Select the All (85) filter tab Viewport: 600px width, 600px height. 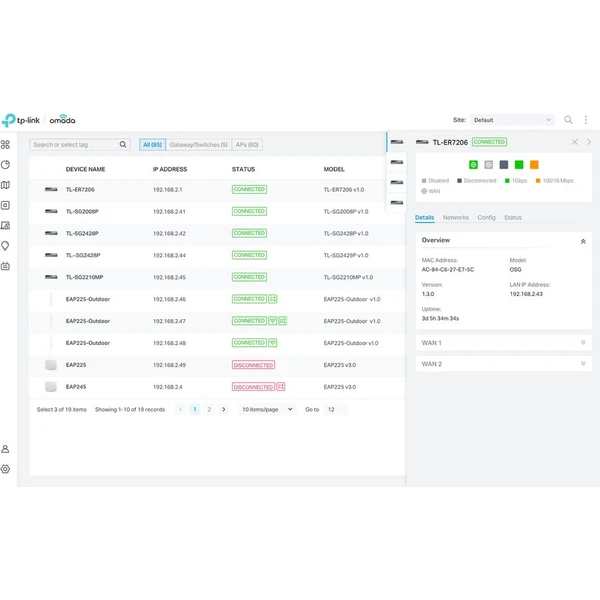coord(152,145)
